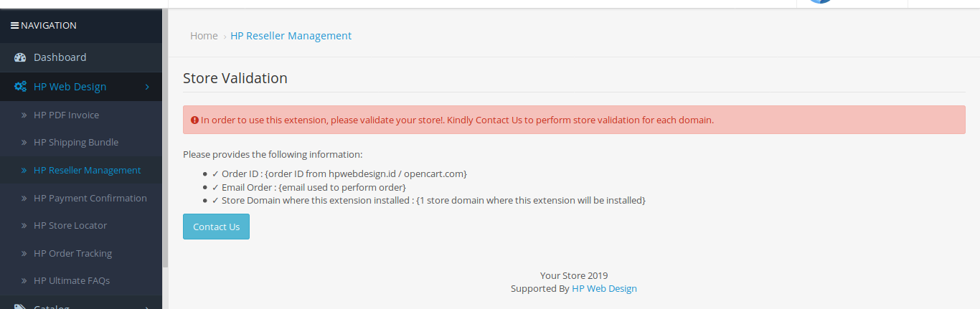Click HP Reseller Management breadcrumb link
Screen dimensions: 980x309
click(x=291, y=36)
